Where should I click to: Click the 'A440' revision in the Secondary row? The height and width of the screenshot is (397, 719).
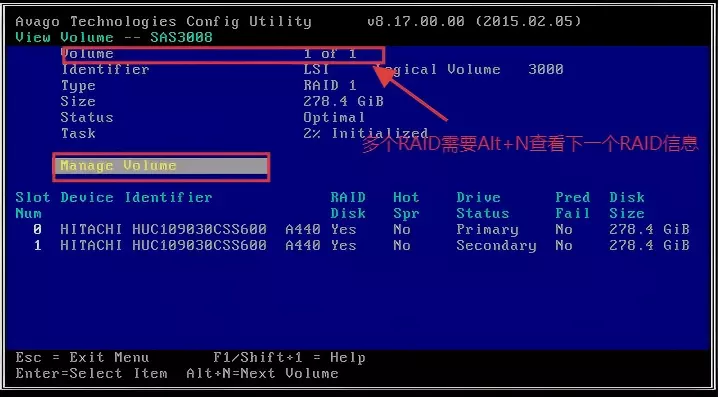[x=303, y=245]
